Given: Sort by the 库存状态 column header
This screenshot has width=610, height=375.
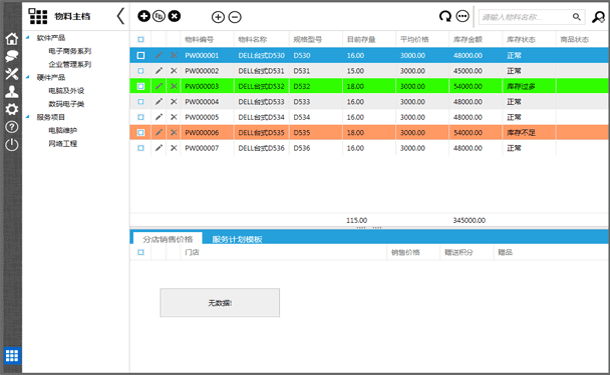Looking at the screenshot, I should click(521, 39).
